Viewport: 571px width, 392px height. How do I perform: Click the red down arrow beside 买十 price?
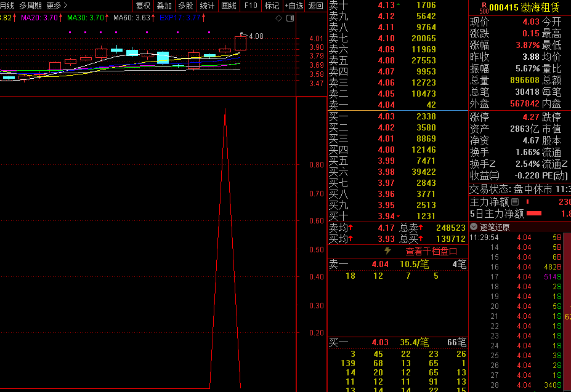point(398,216)
